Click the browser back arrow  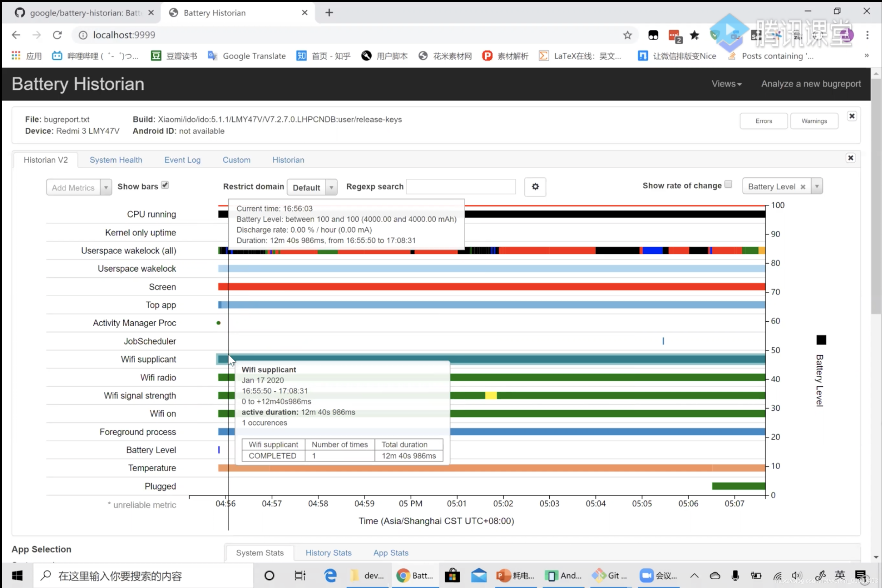pos(16,35)
